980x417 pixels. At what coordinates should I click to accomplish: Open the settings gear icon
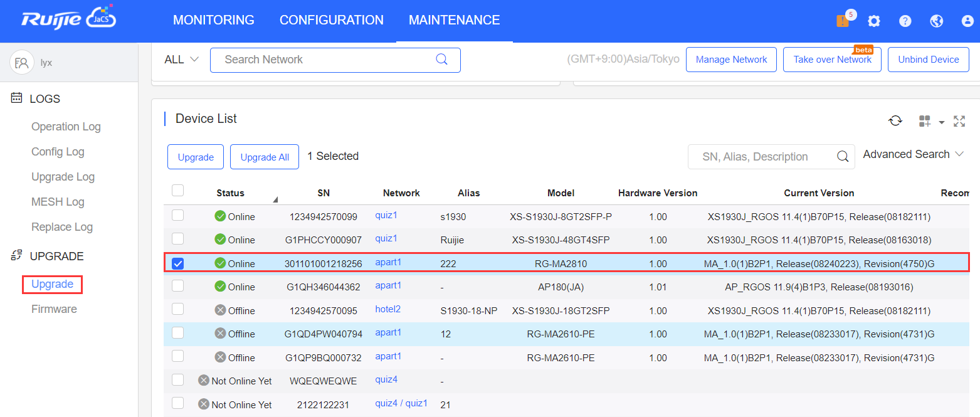tap(874, 21)
